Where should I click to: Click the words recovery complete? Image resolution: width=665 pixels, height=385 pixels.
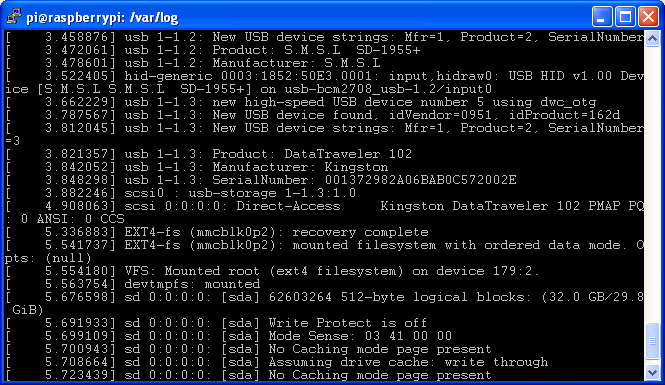pyautogui.click(x=360, y=232)
